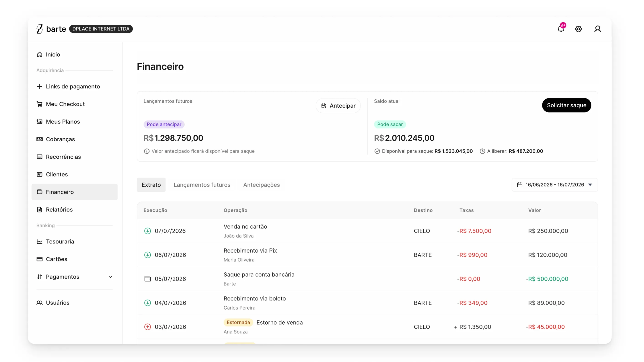The height and width of the screenshot is (362, 644).
Task: Open Tesouraria in sidebar
Action: 74,241
